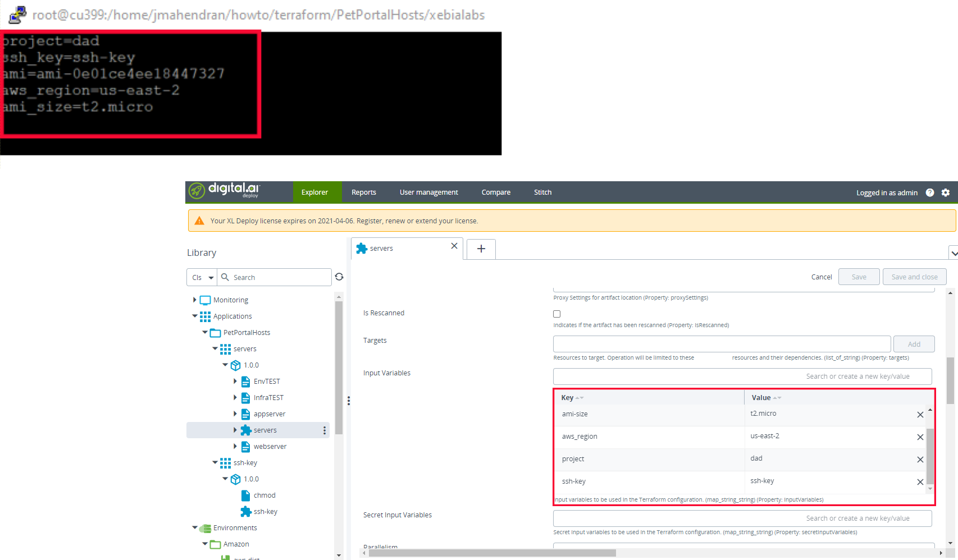Viewport: 958px width, 560px height.
Task: Open the settings gear icon
Action: (946, 192)
